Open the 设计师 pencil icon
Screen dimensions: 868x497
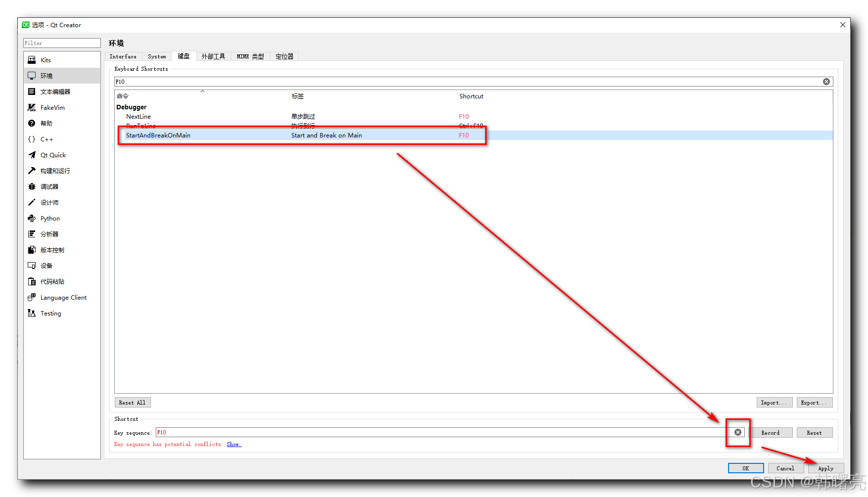tap(32, 202)
